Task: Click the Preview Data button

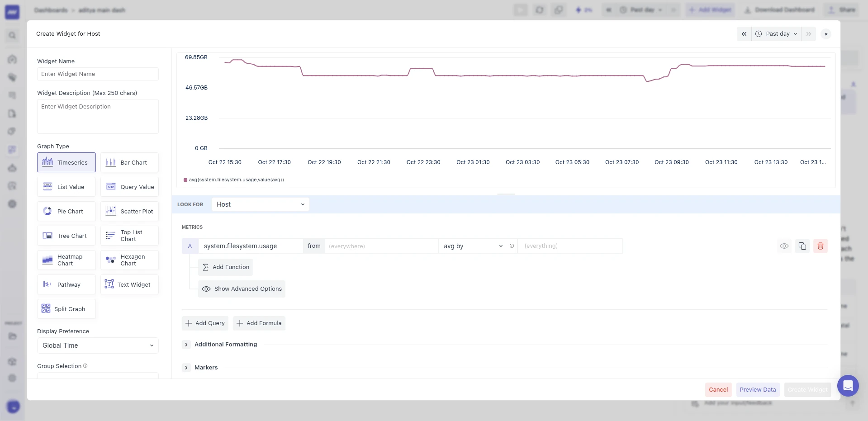Action: point(758,390)
